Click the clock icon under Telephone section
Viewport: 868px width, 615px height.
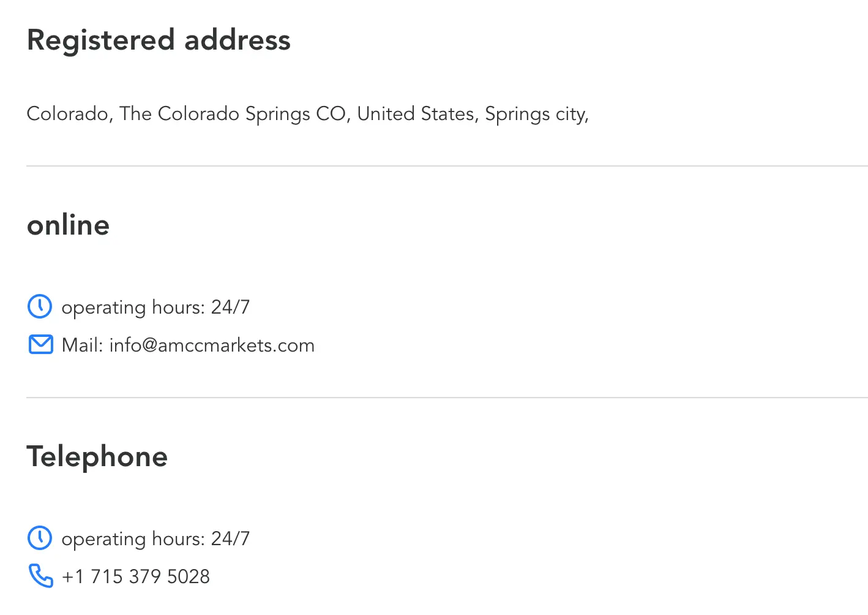coord(40,538)
